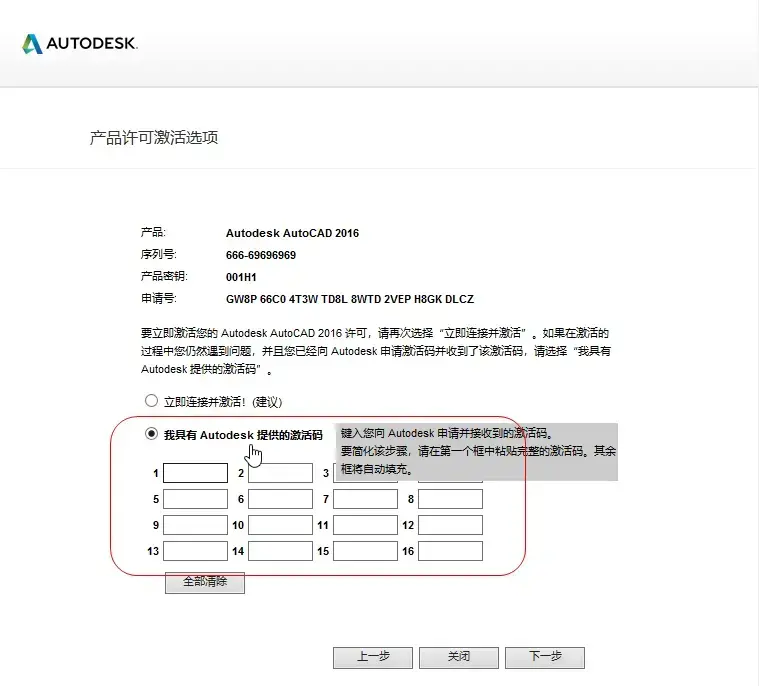Click activation code input field 6
This screenshot has width=759, height=686.
280,499
